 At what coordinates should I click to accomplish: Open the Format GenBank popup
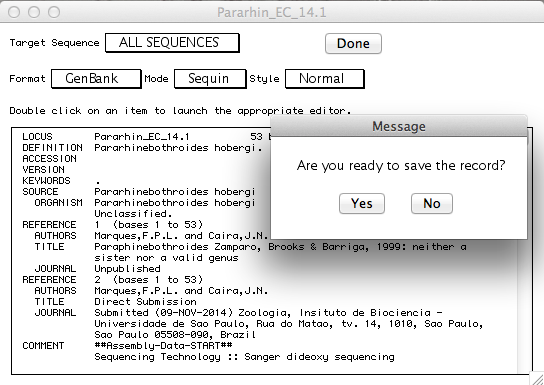(96, 79)
